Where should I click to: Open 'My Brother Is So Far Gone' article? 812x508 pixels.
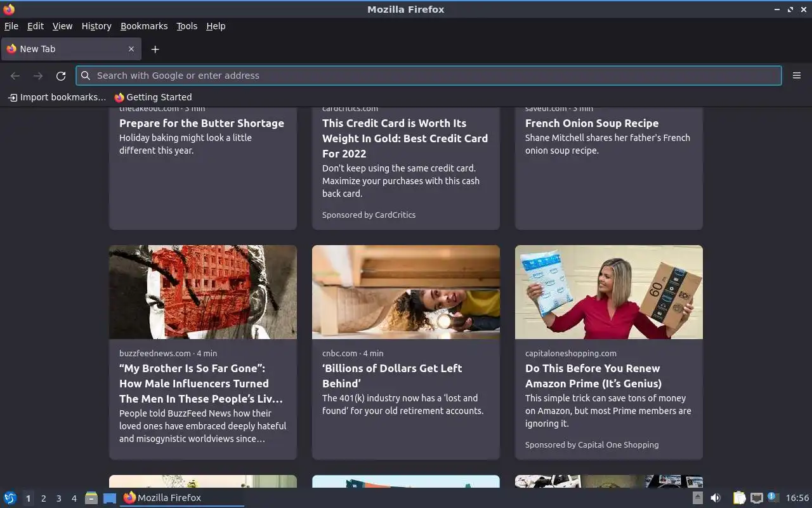[201, 384]
